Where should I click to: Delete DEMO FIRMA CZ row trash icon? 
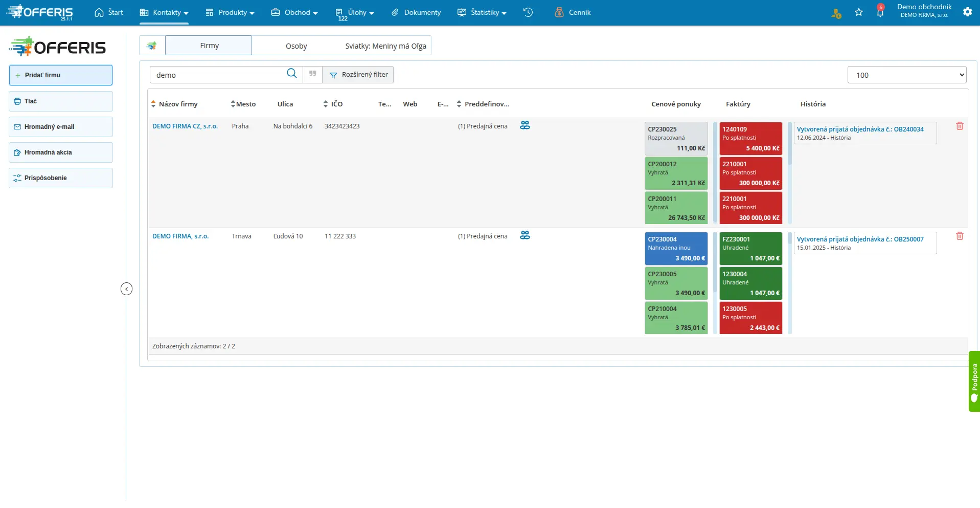[x=960, y=126]
